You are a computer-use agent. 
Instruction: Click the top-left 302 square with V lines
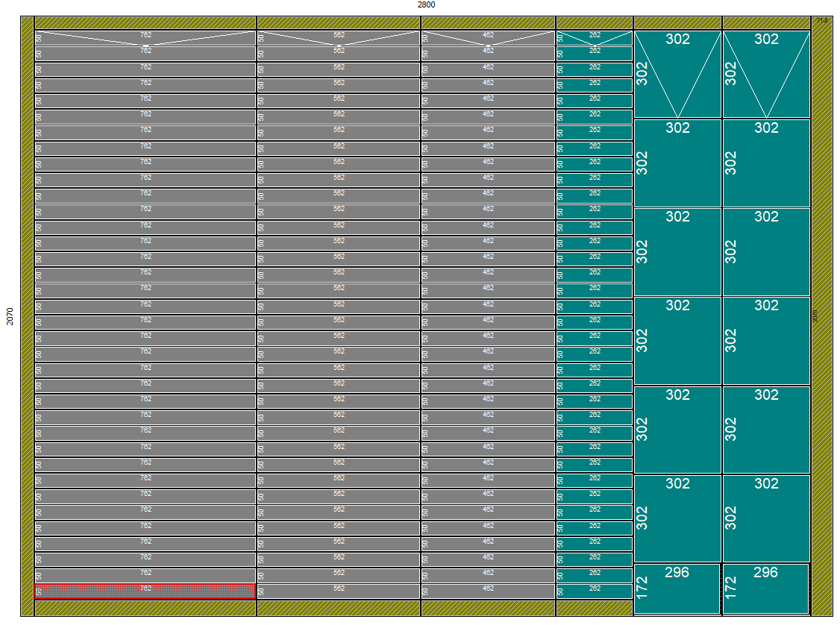[x=677, y=75]
